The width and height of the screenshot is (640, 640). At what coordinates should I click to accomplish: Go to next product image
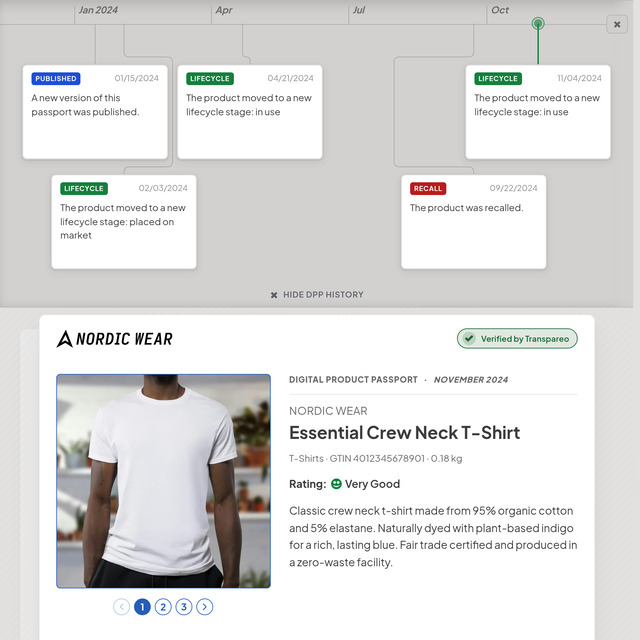pos(204,607)
